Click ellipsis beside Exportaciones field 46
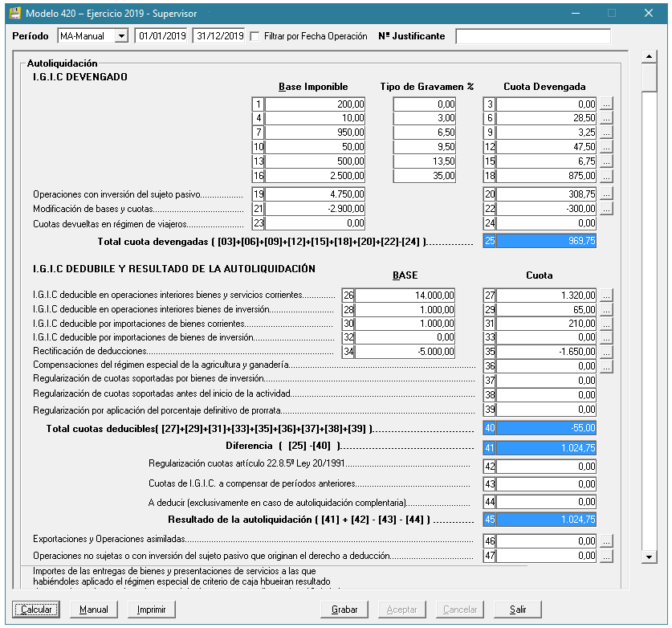672x628 pixels. coord(606,541)
